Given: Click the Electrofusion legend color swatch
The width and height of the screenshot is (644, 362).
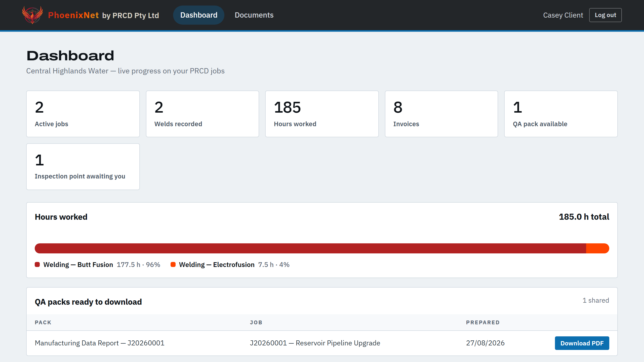Looking at the screenshot, I should pyautogui.click(x=173, y=264).
